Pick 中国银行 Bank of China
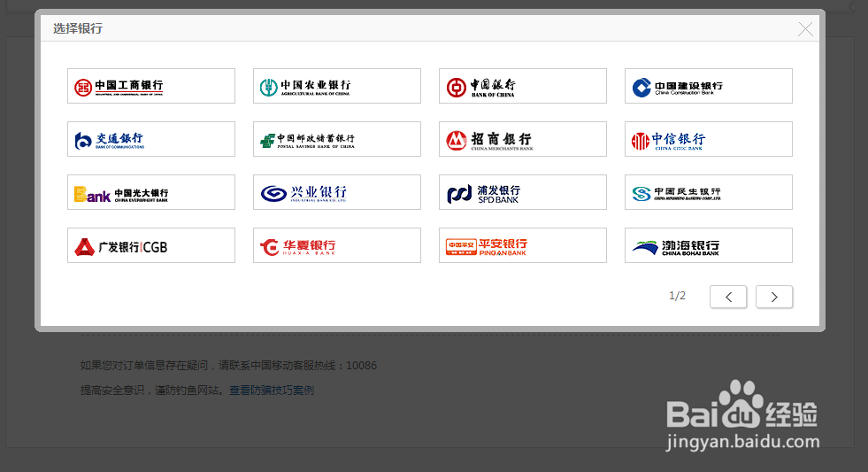The height and width of the screenshot is (472, 868). click(523, 86)
